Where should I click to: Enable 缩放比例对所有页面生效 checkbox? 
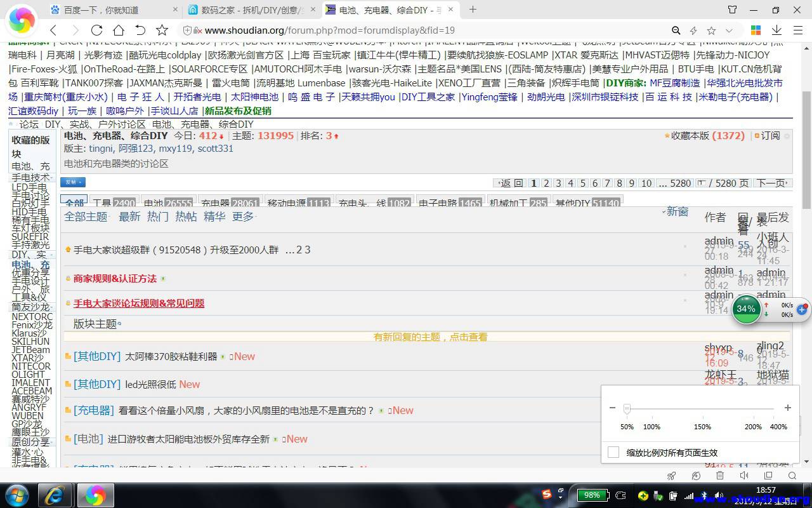pyautogui.click(x=613, y=452)
